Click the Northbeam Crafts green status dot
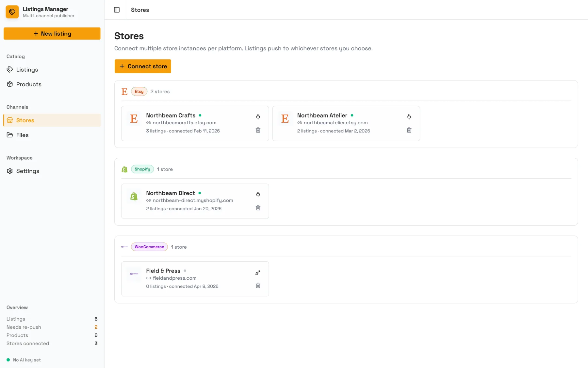This screenshot has height=368, width=588. click(200, 115)
